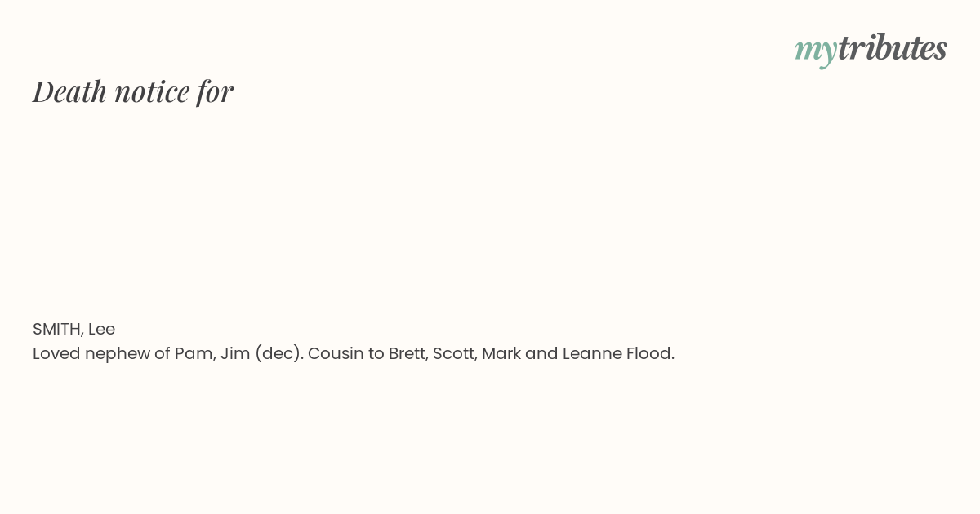Click the word "Death" in the heading
Viewport: 980px width, 514px height.
tap(70, 91)
